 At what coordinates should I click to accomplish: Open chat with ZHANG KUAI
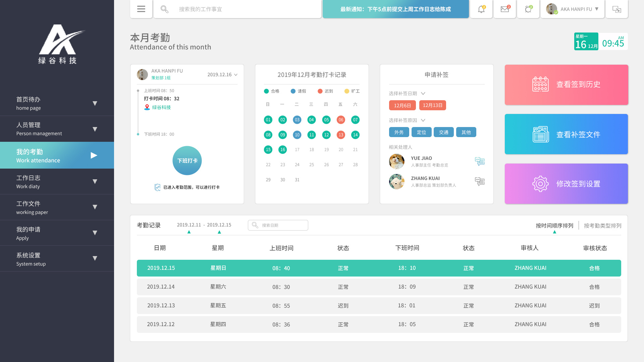[480, 182]
